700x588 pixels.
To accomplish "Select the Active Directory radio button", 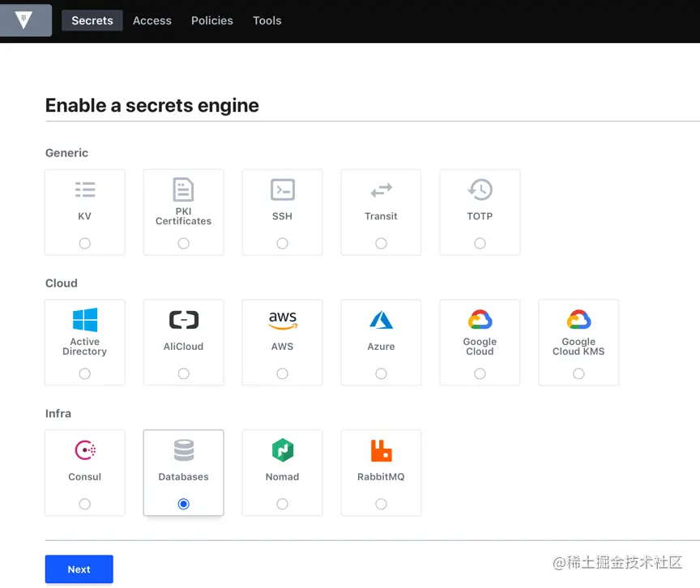I will [85, 373].
